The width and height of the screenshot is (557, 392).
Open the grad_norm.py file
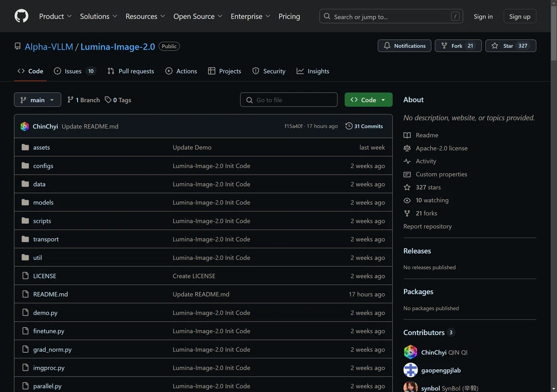pos(52,350)
